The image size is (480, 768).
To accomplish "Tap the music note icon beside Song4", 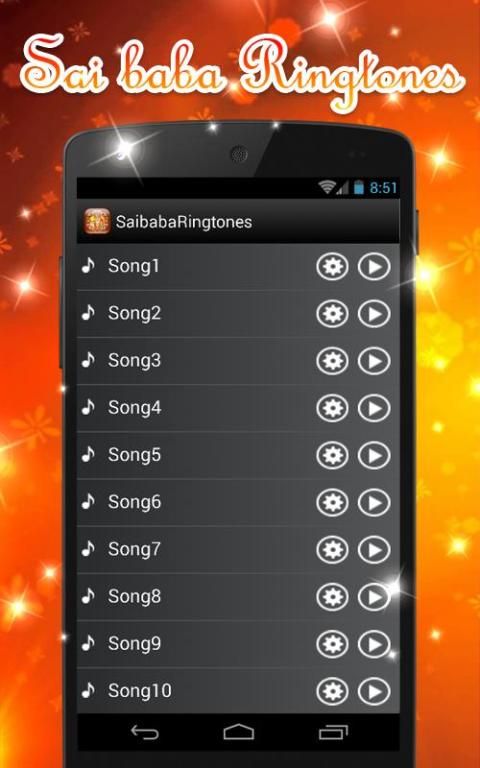I will [88, 407].
